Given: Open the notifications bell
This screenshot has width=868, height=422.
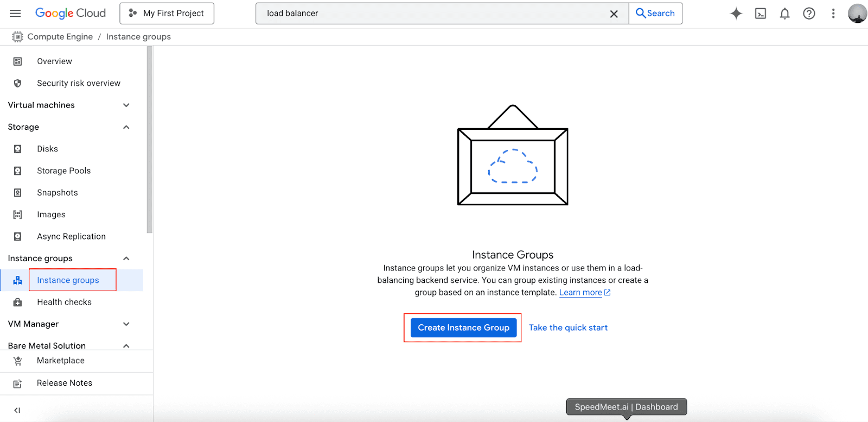Looking at the screenshot, I should (784, 14).
